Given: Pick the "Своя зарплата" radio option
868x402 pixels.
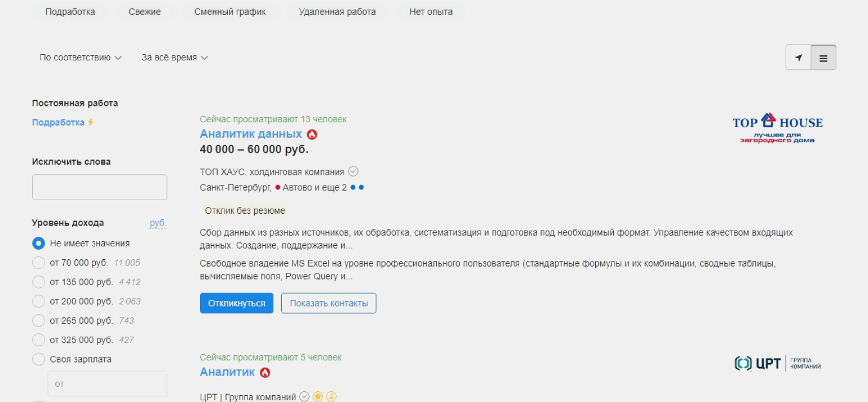Looking at the screenshot, I should (38, 359).
